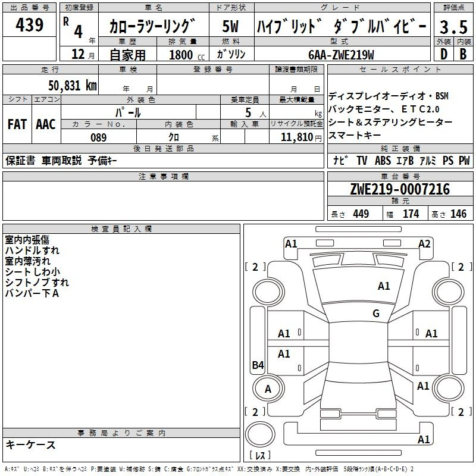The height and width of the screenshot is (476, 476).
Task: Click the mileage value 50,831 km
Action: coord(73,86)
